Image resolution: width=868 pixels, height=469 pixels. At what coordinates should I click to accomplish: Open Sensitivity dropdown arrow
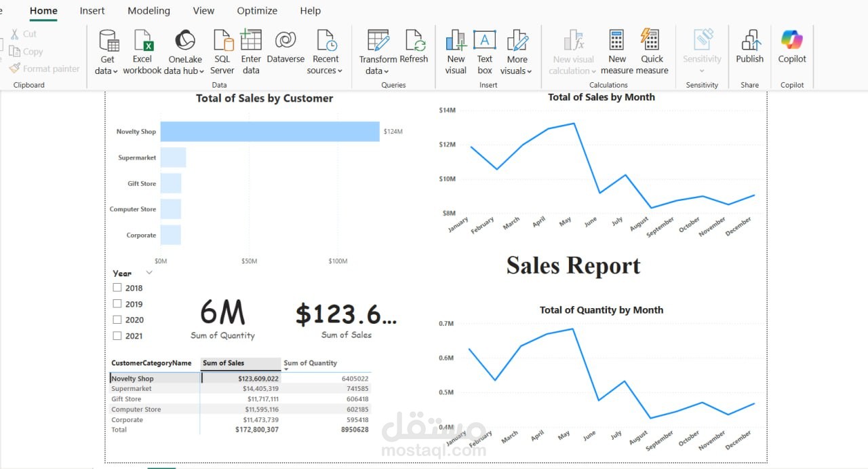[702, 71]
